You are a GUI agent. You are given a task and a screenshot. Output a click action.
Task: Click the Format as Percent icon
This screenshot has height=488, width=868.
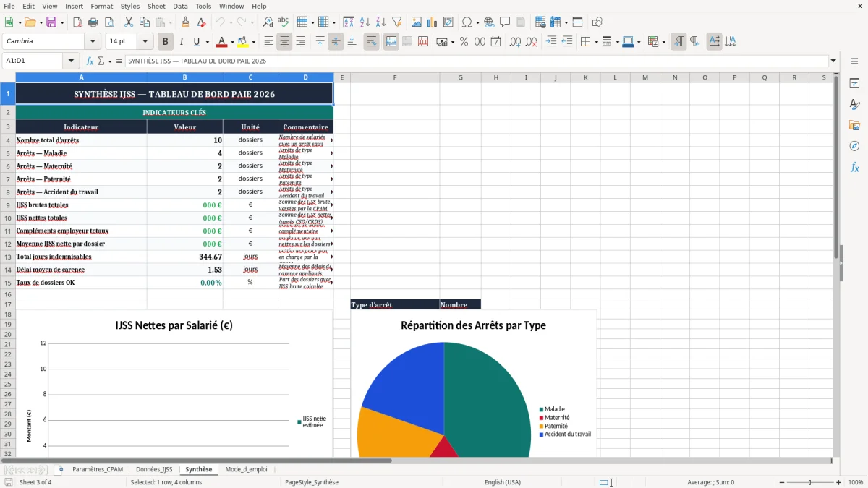pyautogui.click(x=464, y=42)
